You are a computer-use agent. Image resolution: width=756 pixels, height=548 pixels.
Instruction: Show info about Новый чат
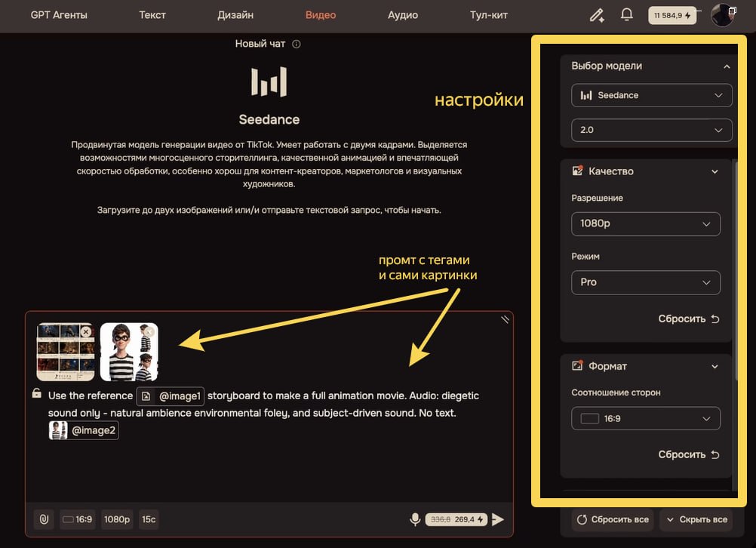[x=297, y=44]
